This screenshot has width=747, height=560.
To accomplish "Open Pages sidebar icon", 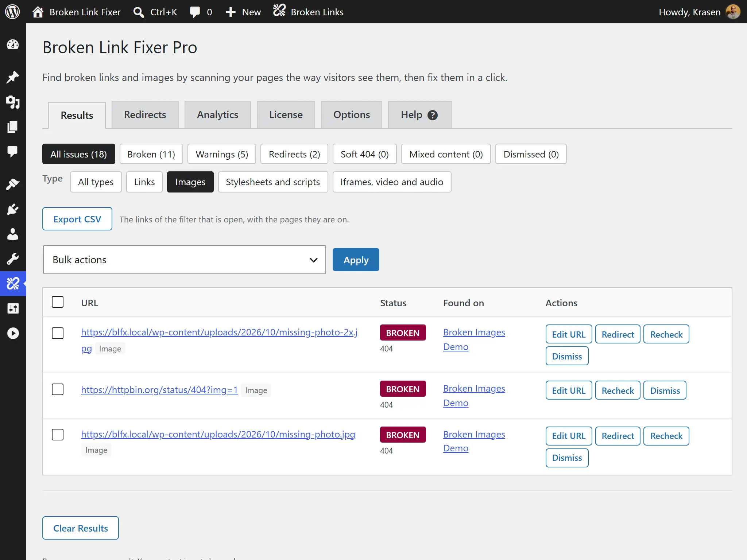I will point(13,127).
